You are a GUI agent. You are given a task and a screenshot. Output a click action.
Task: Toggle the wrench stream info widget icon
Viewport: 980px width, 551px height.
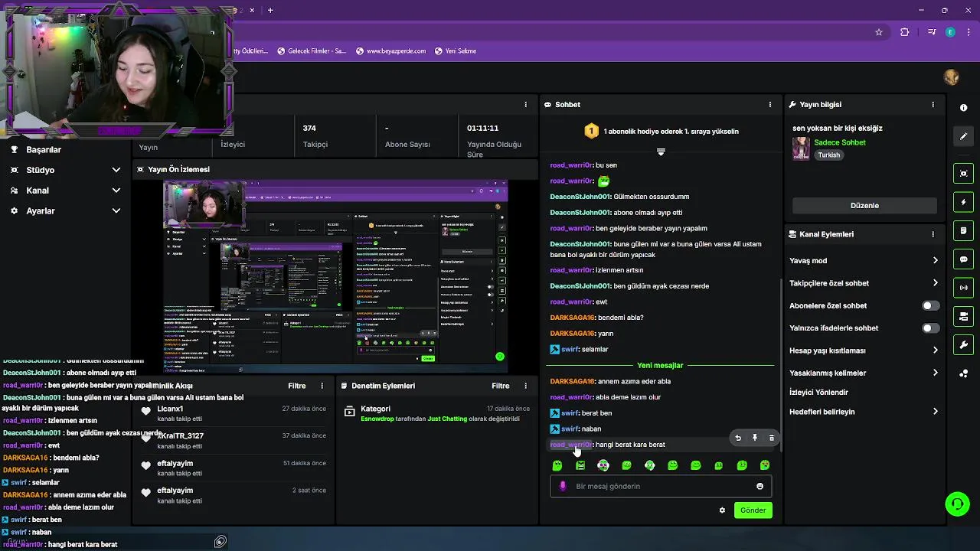click(x=964, y=344)
